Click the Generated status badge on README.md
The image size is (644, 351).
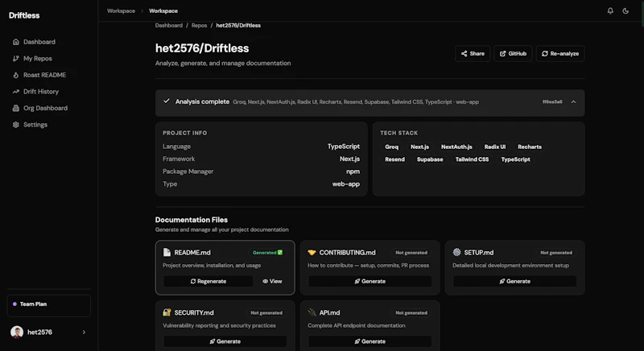tap(267, 253)
